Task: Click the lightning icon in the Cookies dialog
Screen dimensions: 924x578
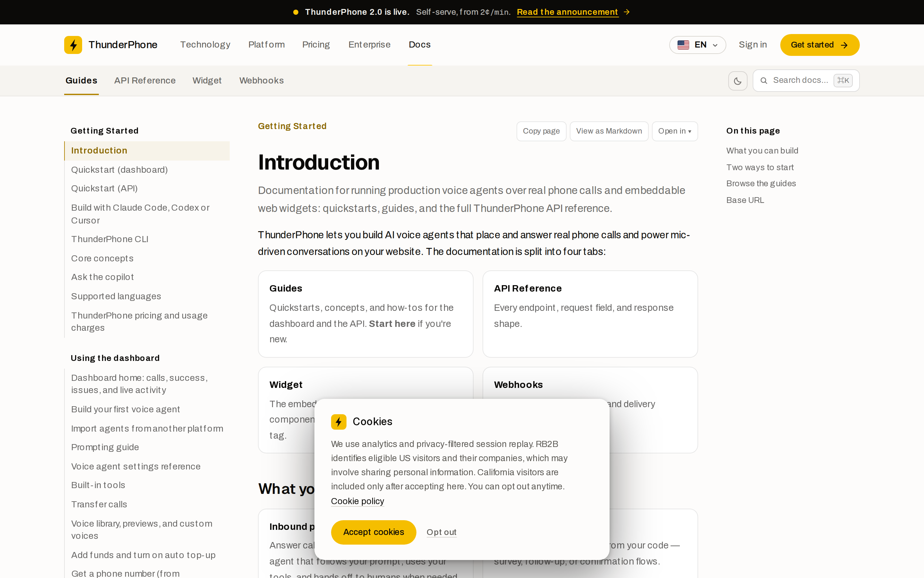Action: click(x=339, y=422)
